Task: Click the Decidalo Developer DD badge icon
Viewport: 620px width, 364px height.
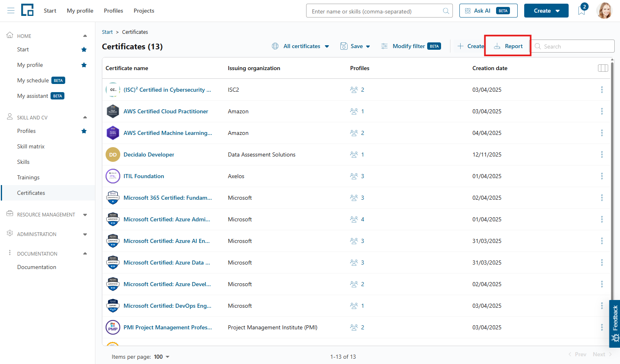Action: click(x=113, y=154)
